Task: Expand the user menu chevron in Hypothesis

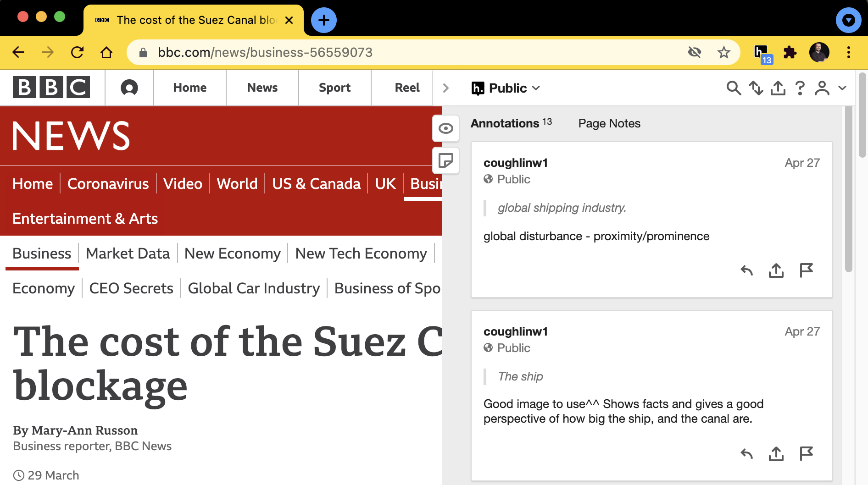Action: click(x=842, y=88)
